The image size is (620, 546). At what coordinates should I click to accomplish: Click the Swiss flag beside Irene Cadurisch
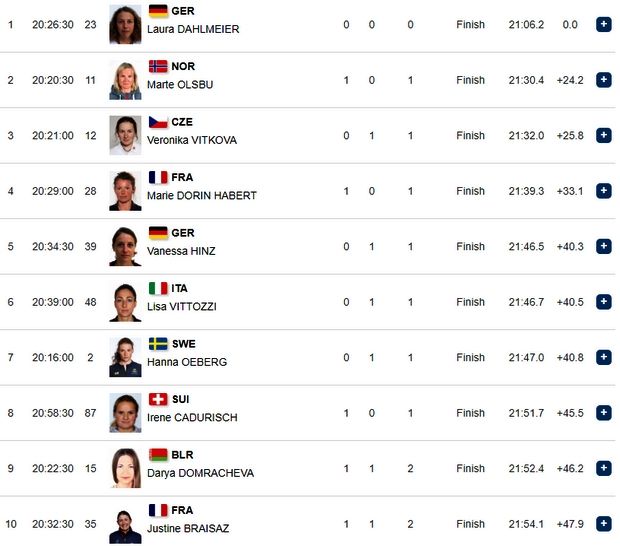158,399
